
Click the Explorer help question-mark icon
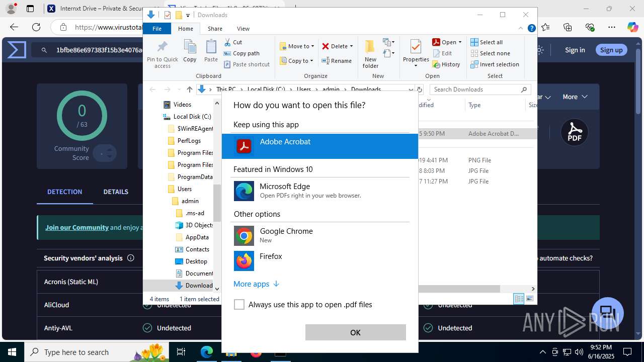point(531,28)
